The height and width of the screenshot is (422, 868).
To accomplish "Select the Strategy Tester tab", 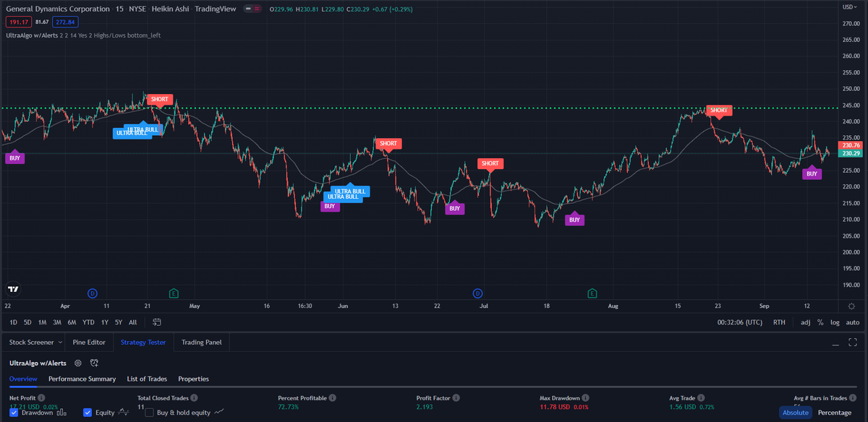I will [144, 342].
